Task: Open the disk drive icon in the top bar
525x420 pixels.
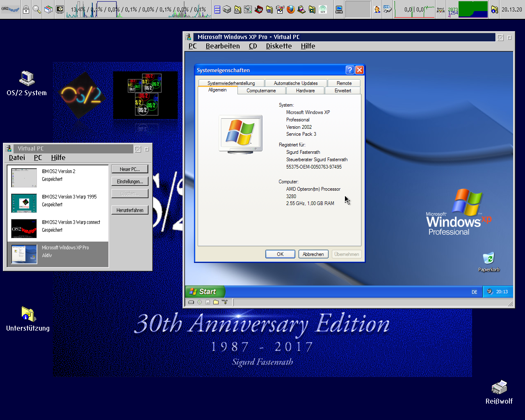Action: tap(227, 9)
